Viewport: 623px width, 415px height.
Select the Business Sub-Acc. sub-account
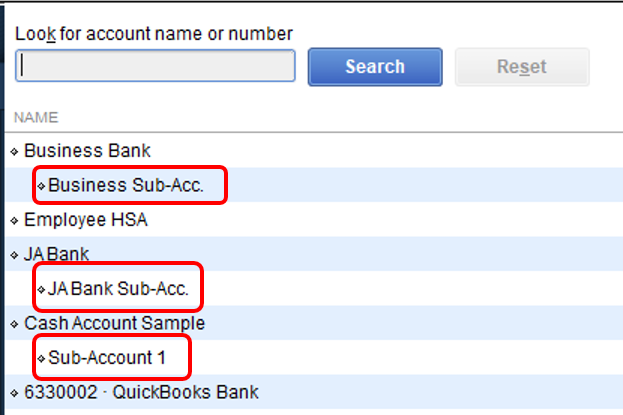[125, 185]
